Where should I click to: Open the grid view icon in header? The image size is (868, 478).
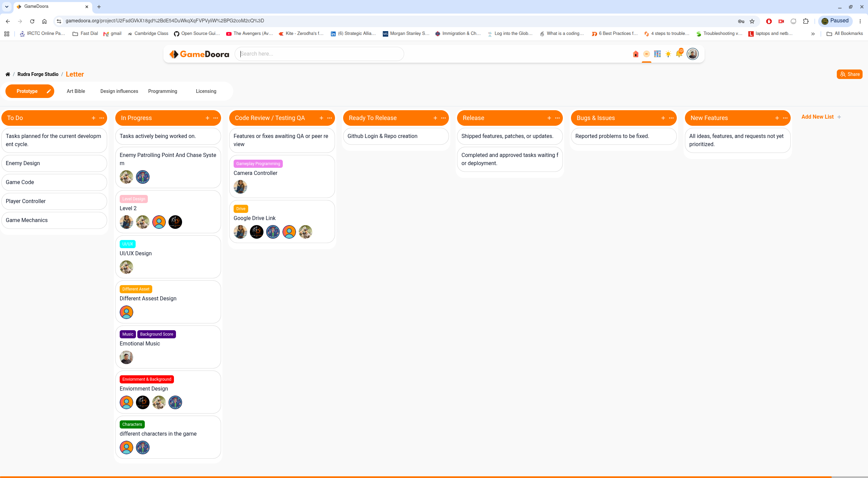(x=657, y=54)
